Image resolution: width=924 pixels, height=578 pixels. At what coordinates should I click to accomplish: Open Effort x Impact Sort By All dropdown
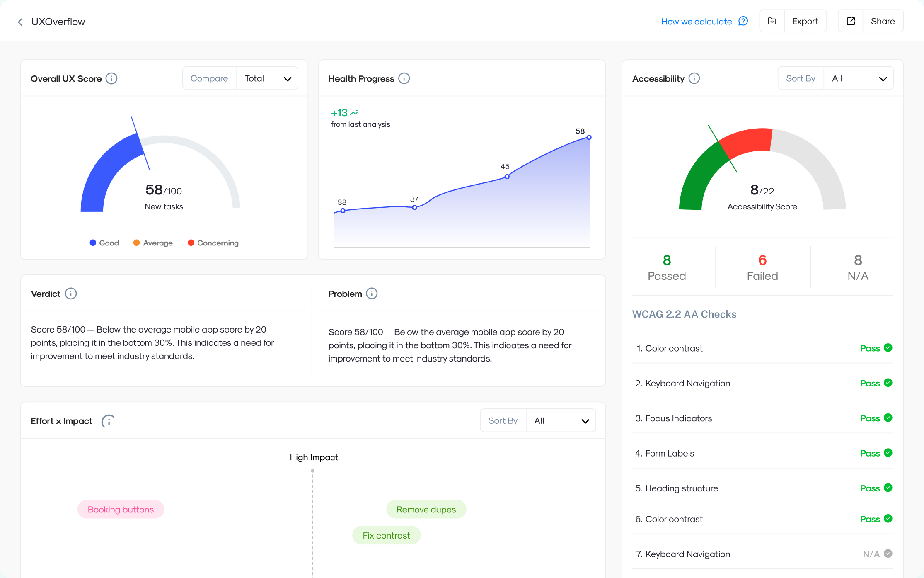tap(561, 420)
